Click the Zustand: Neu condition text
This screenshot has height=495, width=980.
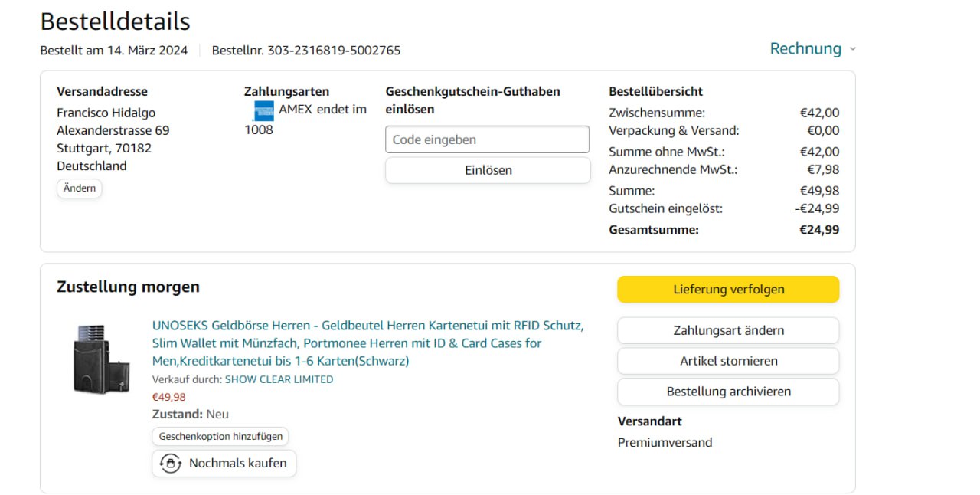tap(191, 415)
